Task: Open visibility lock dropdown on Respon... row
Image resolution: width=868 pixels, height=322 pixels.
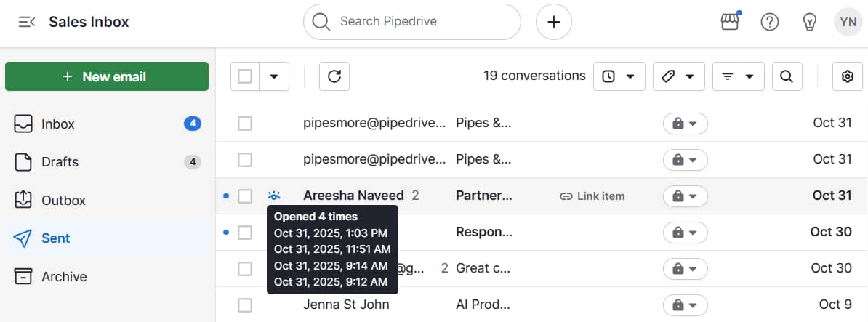Action: (686, 233)
